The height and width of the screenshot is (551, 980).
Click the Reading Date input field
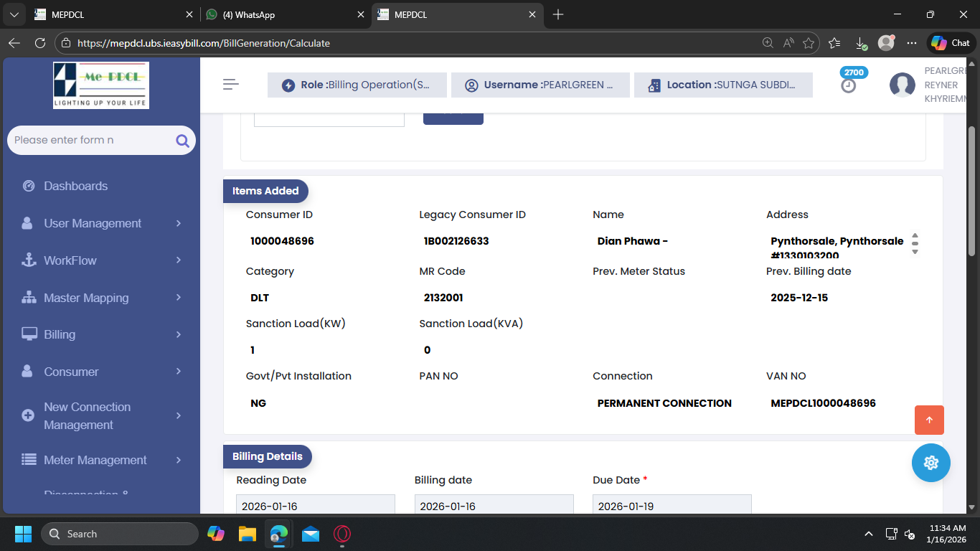point(315,506)
